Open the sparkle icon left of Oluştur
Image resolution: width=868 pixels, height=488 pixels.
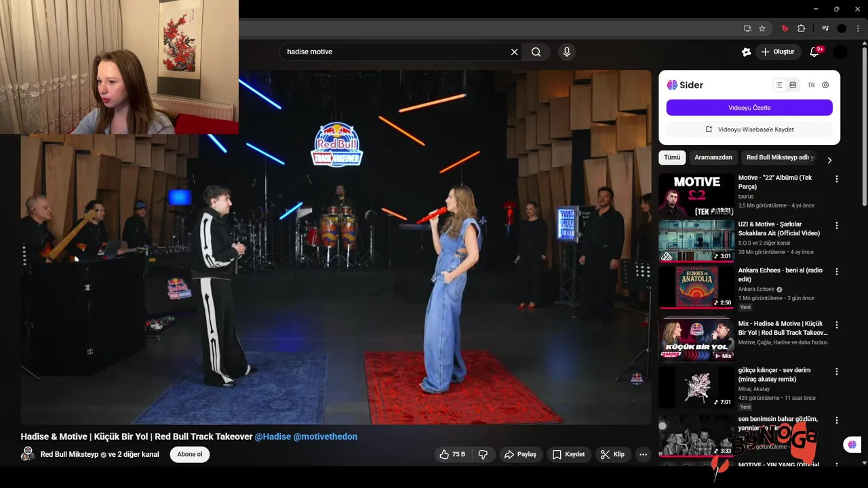[x=746, y=52]
